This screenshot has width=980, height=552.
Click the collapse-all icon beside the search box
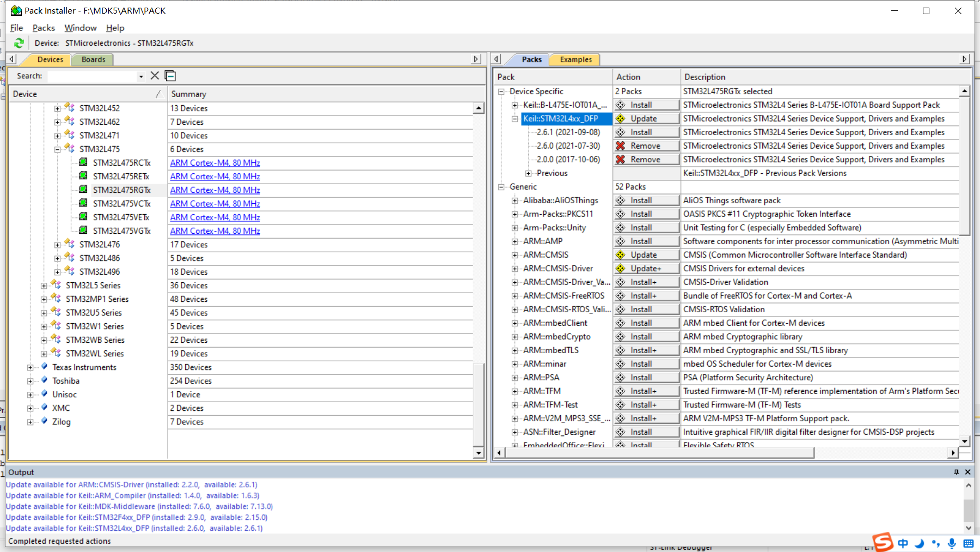pyautogui.click(x=170, y=76)
